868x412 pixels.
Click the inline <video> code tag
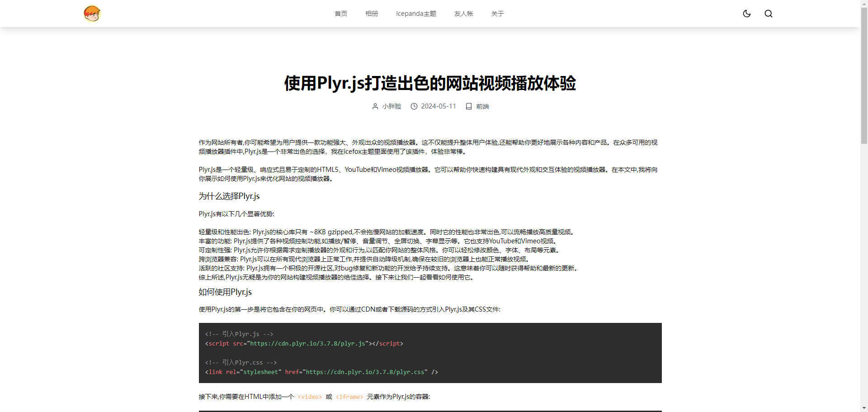click(310, 397)
